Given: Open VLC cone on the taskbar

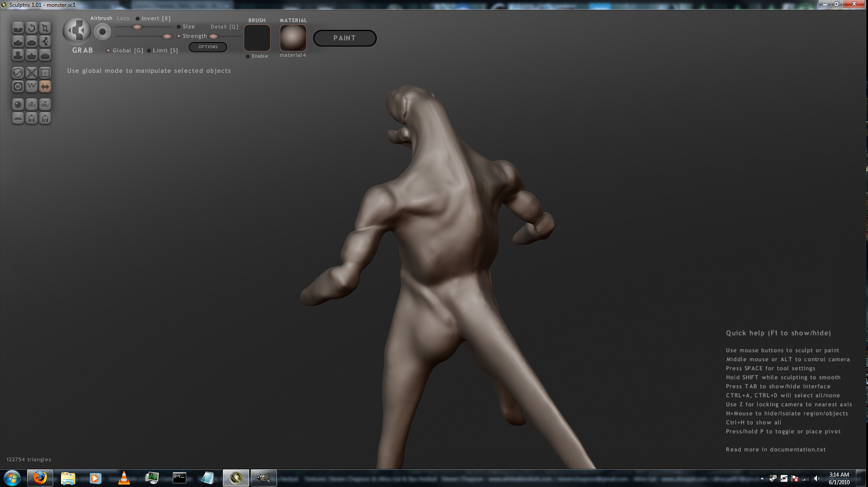Looking at the screenshot, I should click(x=123, y=478).
